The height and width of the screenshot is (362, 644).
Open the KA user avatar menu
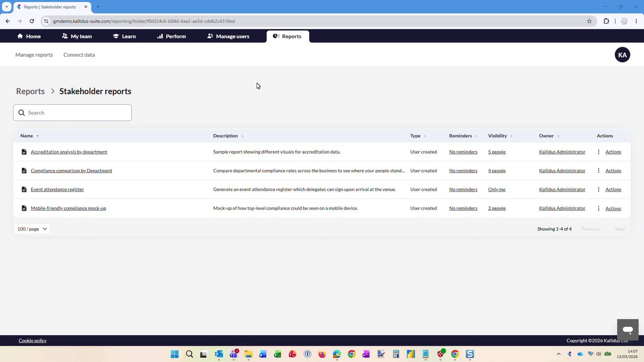(622, 55)
